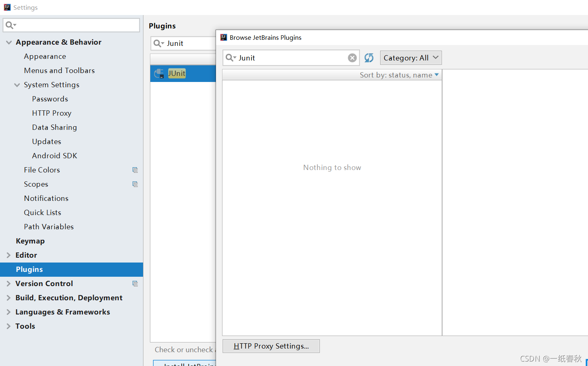588x366 pixels.
Task: Open Sort by: status, name dropdown
Action: click(399, 75)
